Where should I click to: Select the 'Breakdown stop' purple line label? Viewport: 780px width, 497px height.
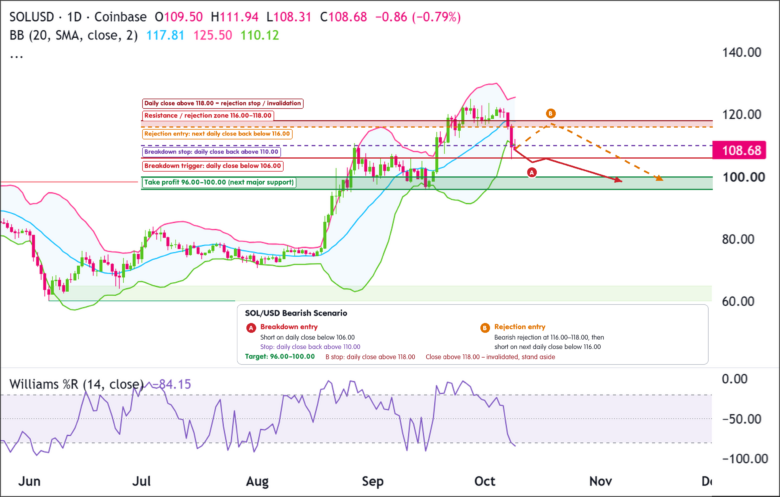tap(211, 152)
